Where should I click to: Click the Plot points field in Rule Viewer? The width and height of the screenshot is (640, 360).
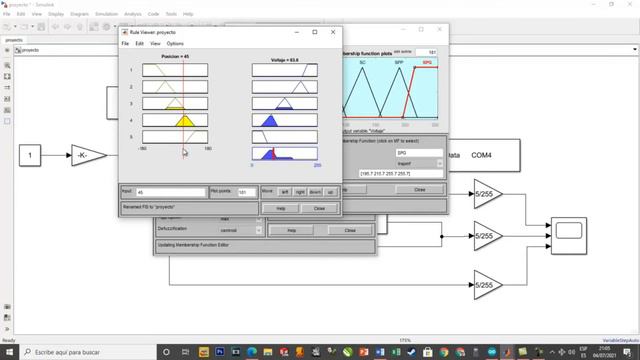[x=247, y=192]
